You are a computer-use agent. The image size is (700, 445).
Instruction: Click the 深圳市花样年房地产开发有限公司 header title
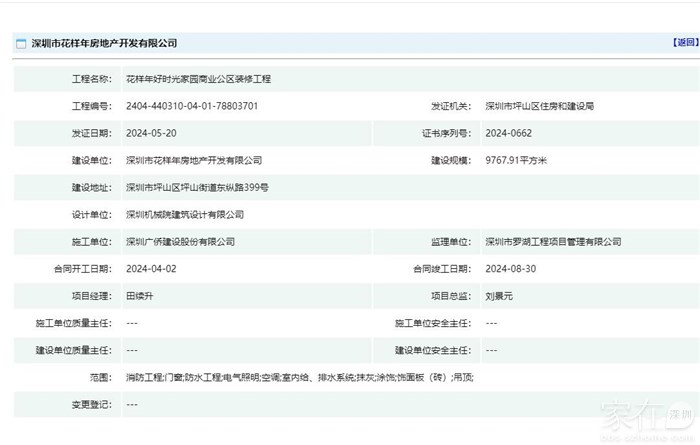tap(104, 44)
